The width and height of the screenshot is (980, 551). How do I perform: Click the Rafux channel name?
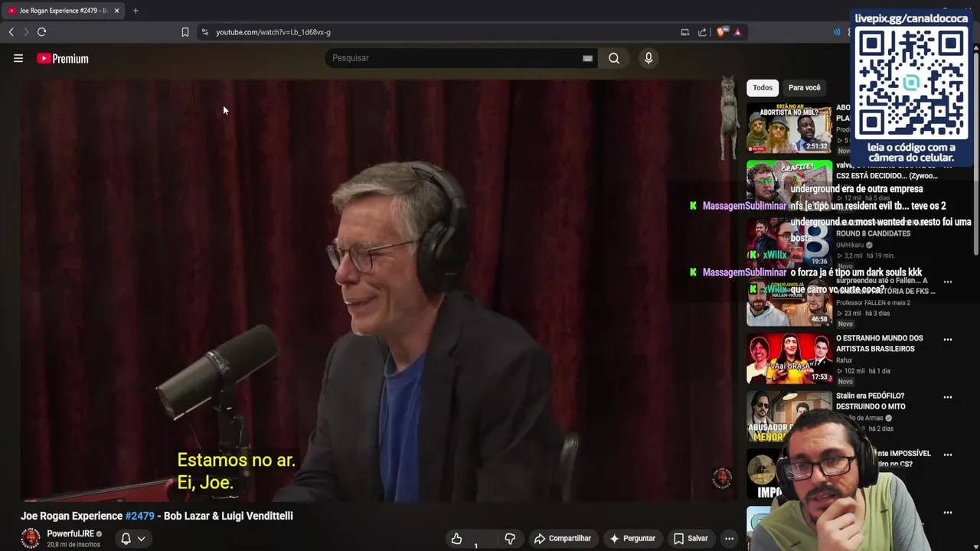(844, 360)
